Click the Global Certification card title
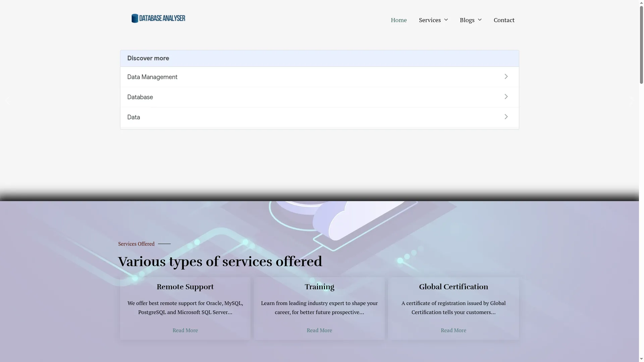Screen dimensions: 644x362 coord(453,287)
